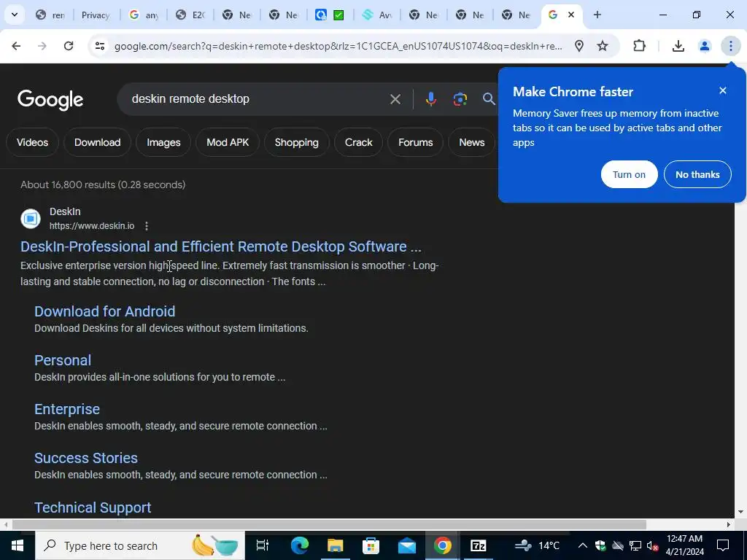
Task: Open the Technical Support sitelink
Action: (93, 507)
